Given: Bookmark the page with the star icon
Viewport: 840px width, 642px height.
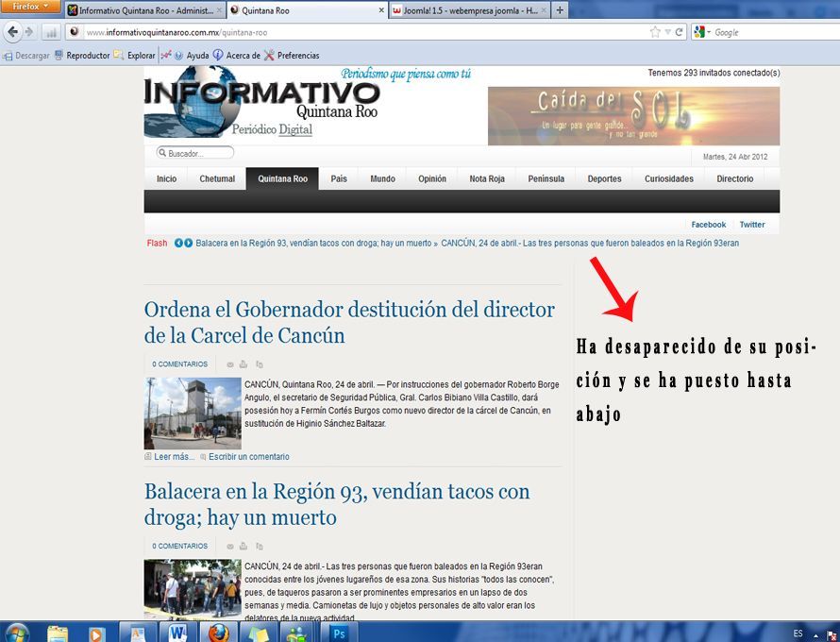Looking at the screenshot, I should (x=655, y=32).
